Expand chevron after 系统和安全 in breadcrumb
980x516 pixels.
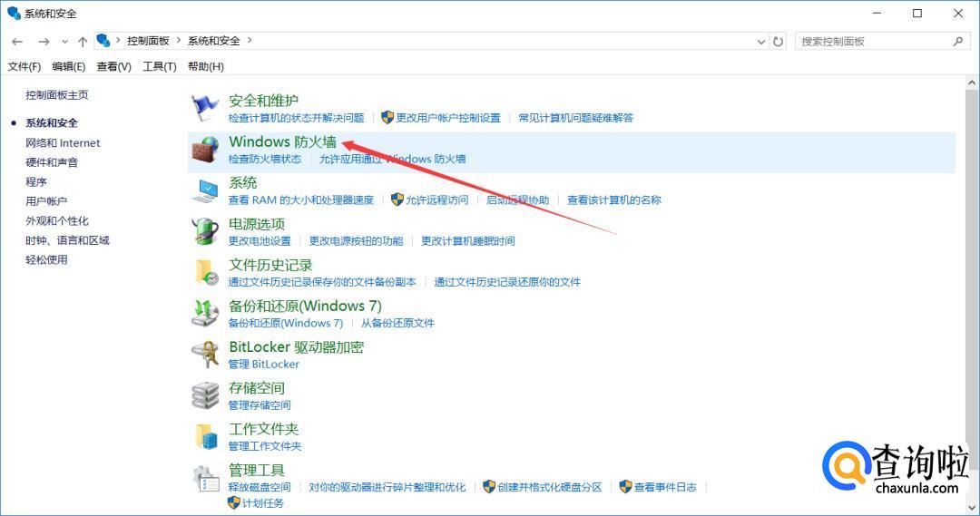pos(250,41)
